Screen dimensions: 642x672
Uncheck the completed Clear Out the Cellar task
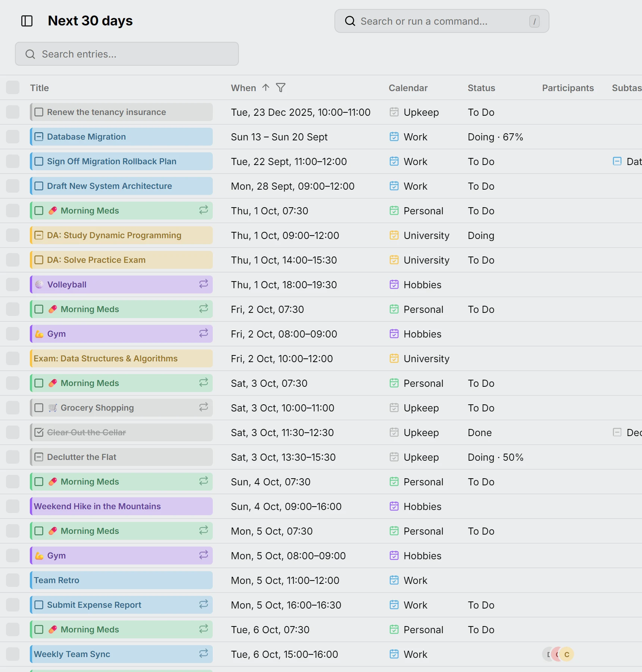click(x=39, y=432)
